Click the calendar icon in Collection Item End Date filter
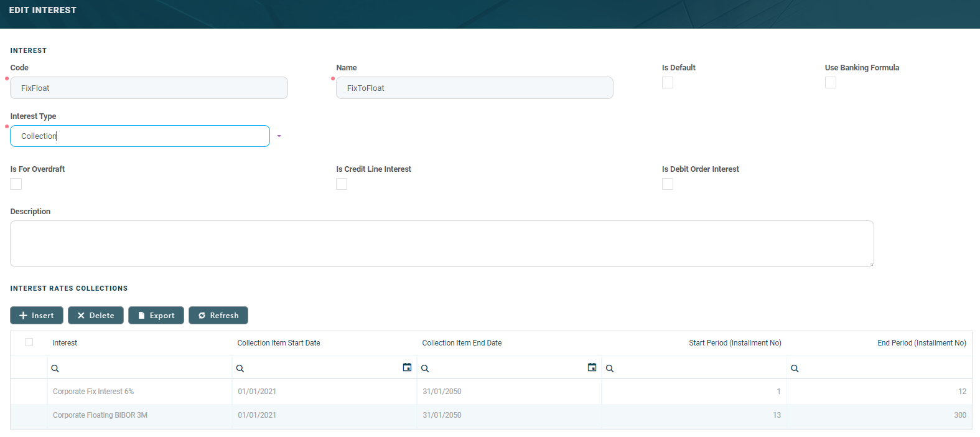 pyautogui.click(x=592, y=367)
